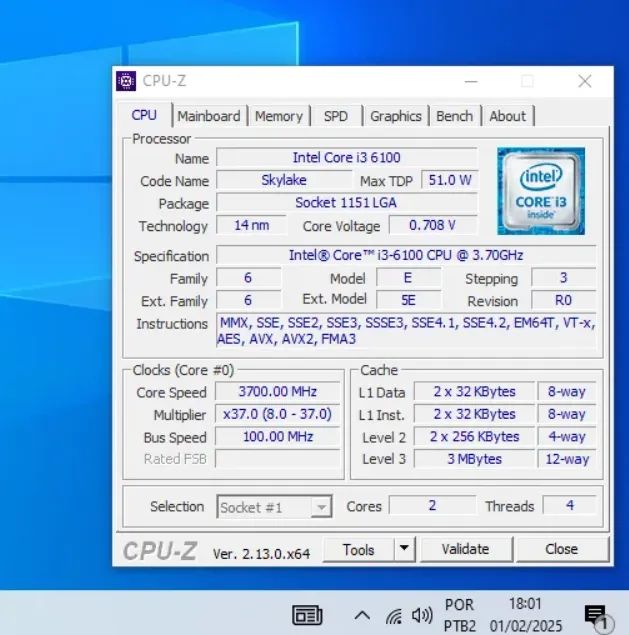Click the L1 Inst. associativity 8-way
Image resolution: width=629 pixels, height=635 pixels.
(567, 414)
